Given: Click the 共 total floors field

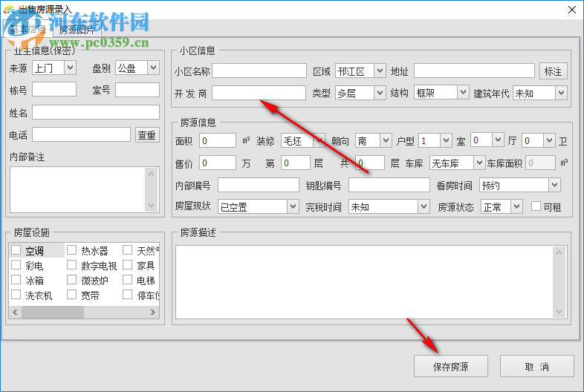Looking at the screenshot, I should (370, 163).
